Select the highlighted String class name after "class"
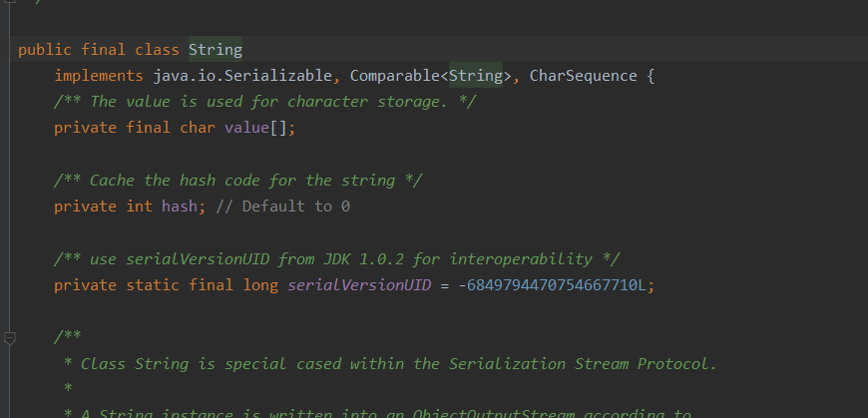Image resolution: width=868 pixels, height=418 pixels. coord(216,50)
